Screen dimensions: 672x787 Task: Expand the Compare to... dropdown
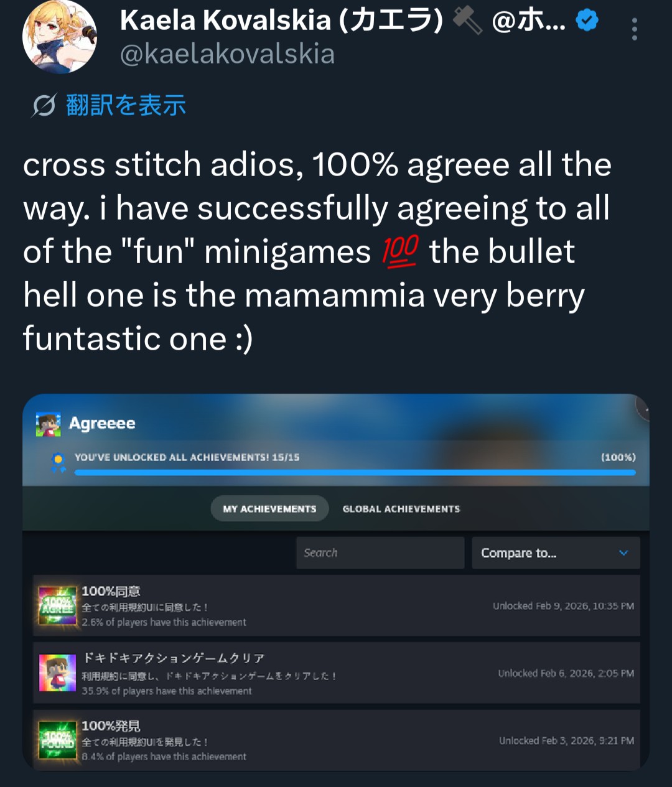(556, 553)
